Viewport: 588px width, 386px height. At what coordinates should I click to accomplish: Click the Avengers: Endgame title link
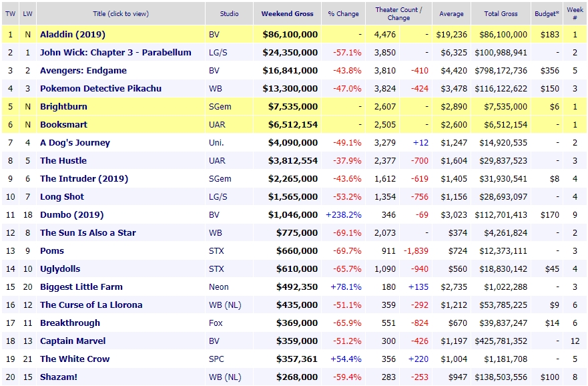83,71
